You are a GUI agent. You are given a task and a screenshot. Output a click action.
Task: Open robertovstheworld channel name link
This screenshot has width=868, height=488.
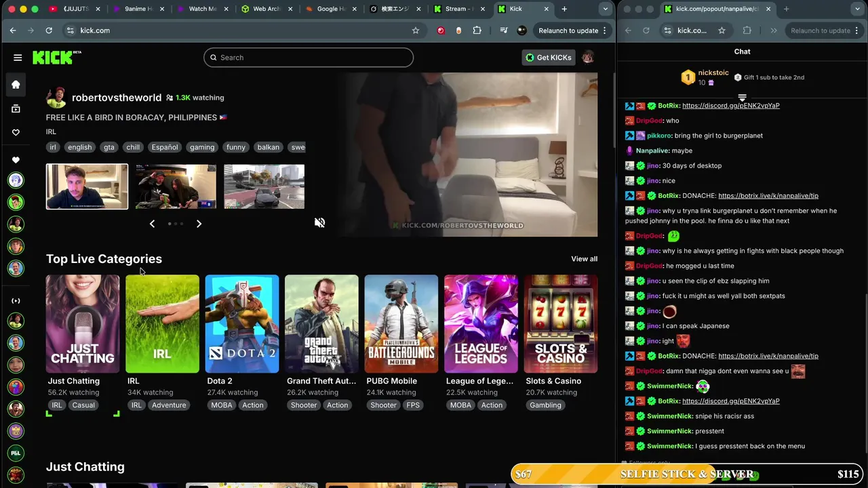point(117,98)
